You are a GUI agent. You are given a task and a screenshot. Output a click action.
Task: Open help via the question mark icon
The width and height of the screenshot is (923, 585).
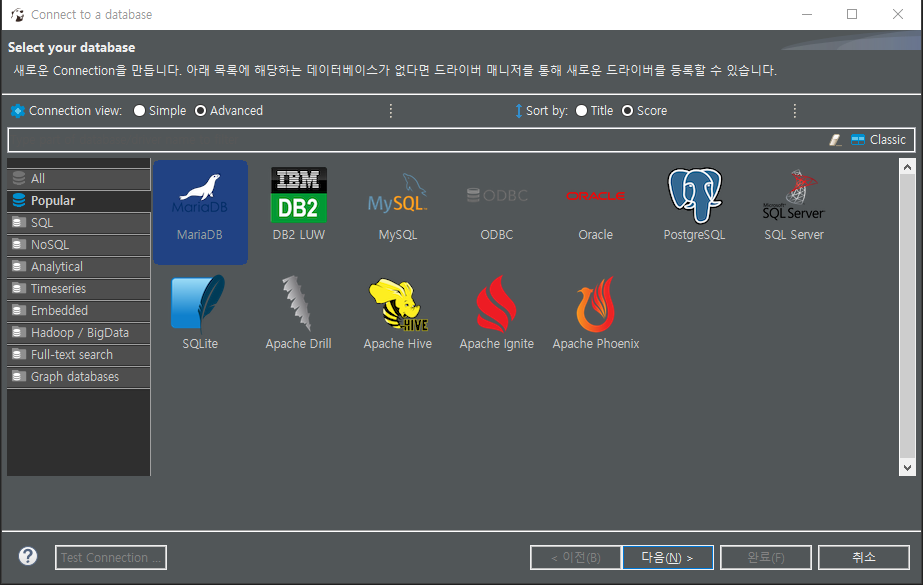coord(28,556)
